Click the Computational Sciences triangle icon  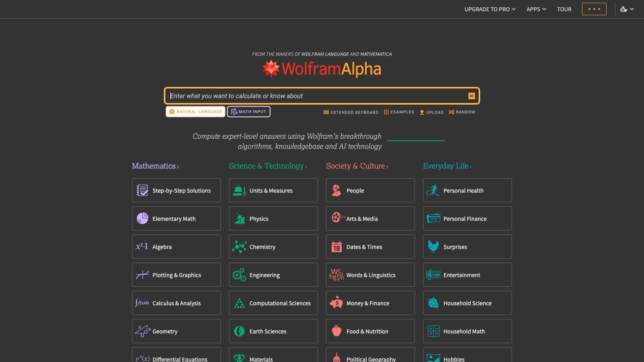239,303
